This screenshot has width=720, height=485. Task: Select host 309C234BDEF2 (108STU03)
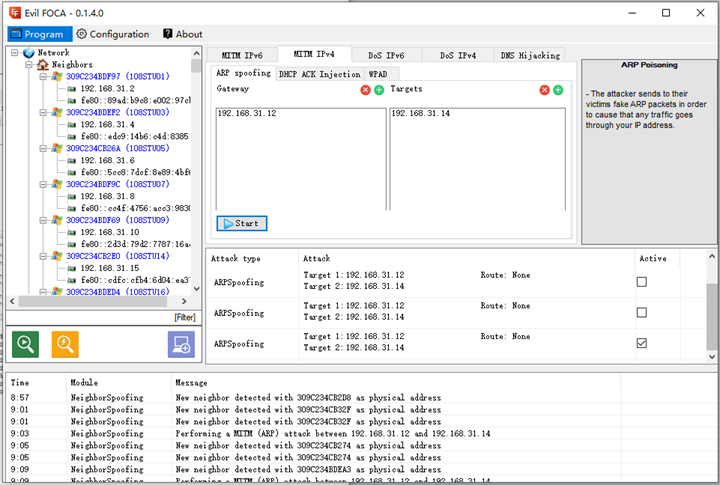tap(118, 112)
